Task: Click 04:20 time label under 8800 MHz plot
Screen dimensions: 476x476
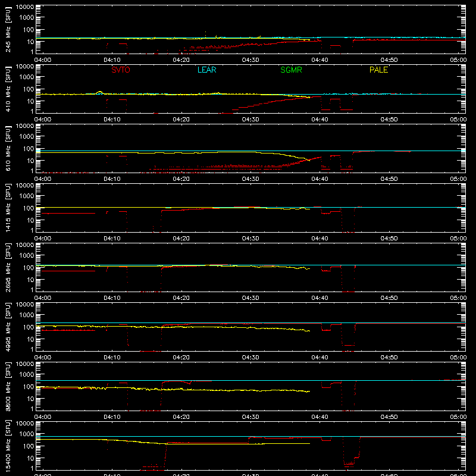Action: pyautogui.click(x=181, y=417)
